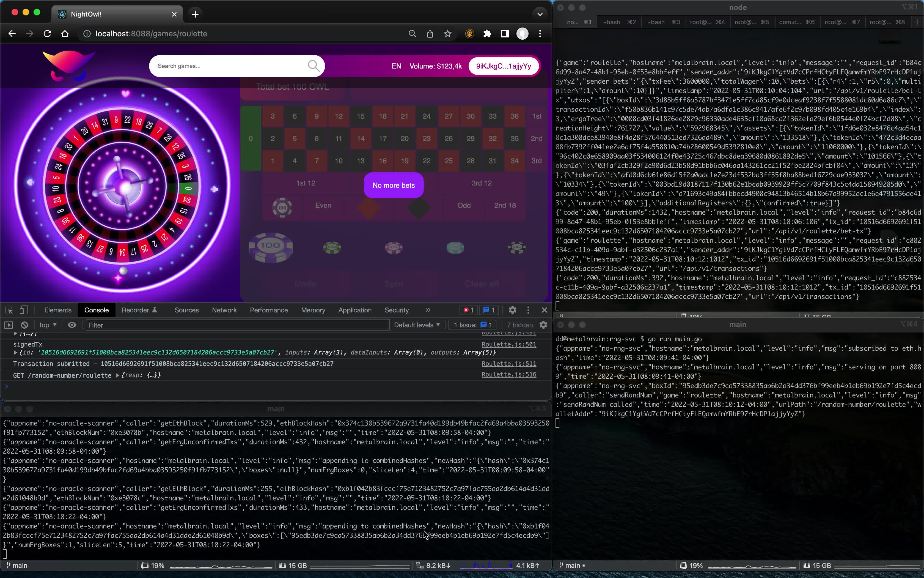Click the 1 Issue badge

point(473,325)
